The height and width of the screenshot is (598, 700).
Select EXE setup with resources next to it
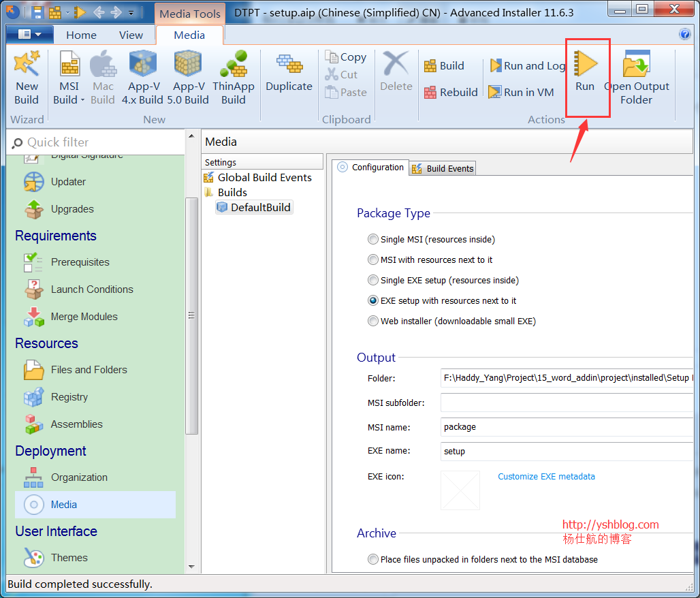pos(442,301)
